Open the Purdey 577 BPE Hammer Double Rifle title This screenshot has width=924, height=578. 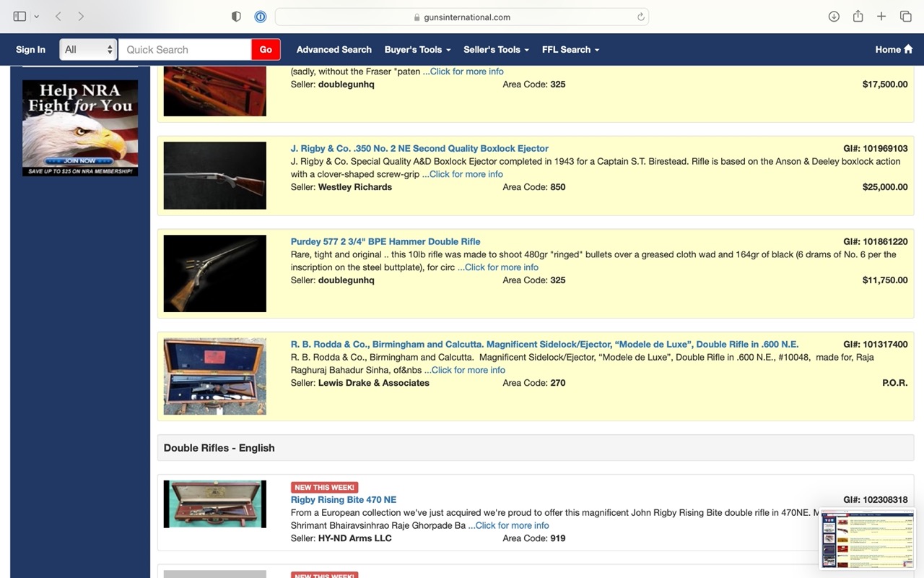click(385, 241)
